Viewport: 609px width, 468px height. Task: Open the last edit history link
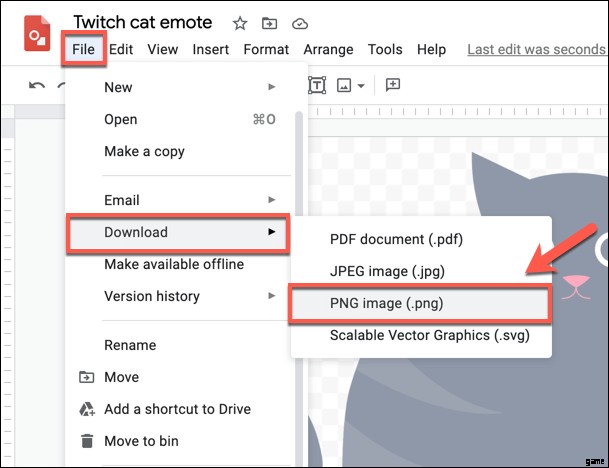click(537, 49)
